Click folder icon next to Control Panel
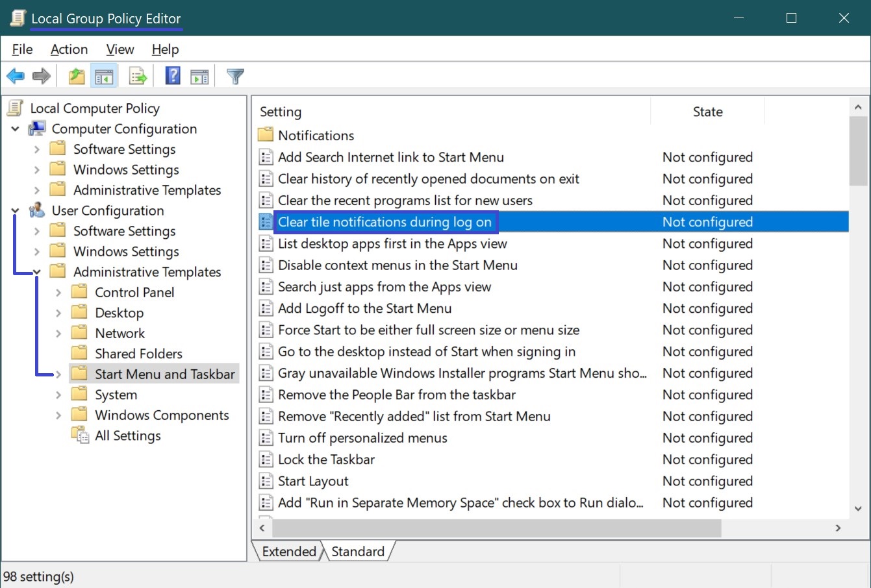Screen dimensions: 871x588 click(79, 292)
